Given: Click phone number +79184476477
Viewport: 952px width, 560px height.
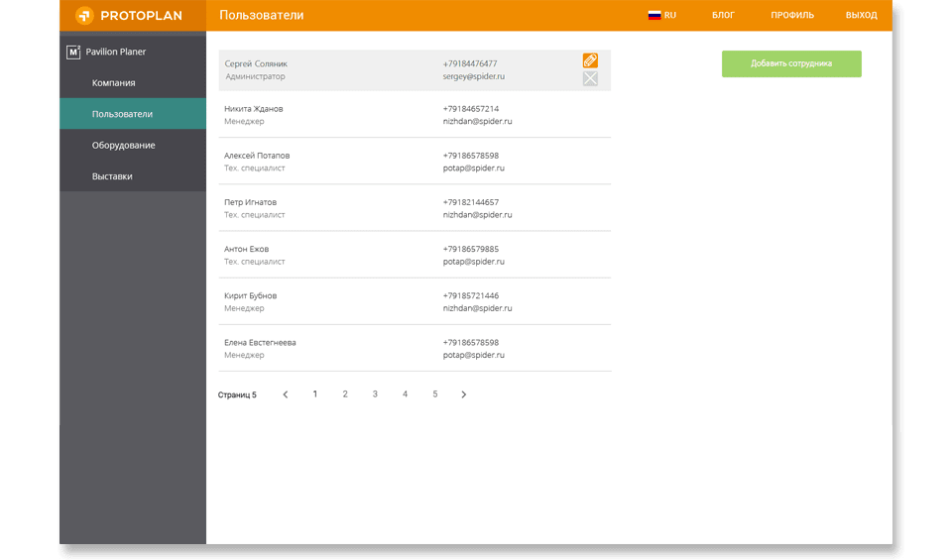Looking at the screenshot, I should 470,63.
